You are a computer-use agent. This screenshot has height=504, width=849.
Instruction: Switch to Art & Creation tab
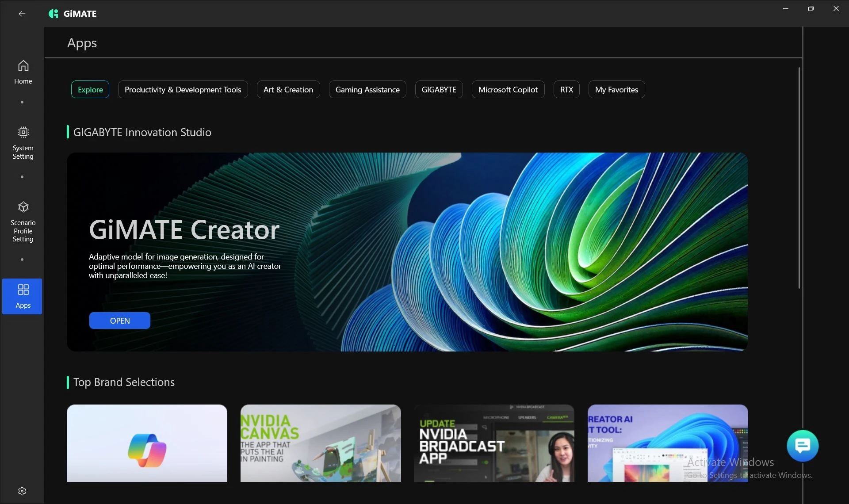coord(288,90)
